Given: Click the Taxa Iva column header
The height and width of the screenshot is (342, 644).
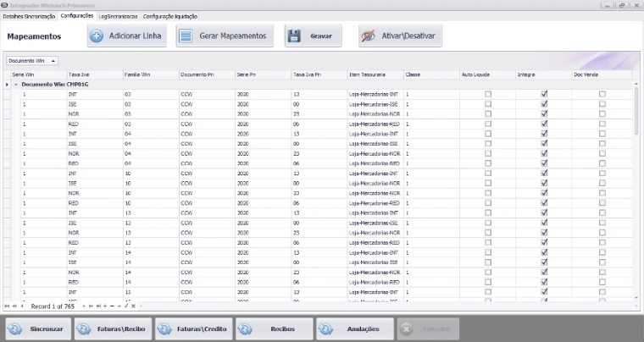Looking at the screenshot, I should [79, 74].
